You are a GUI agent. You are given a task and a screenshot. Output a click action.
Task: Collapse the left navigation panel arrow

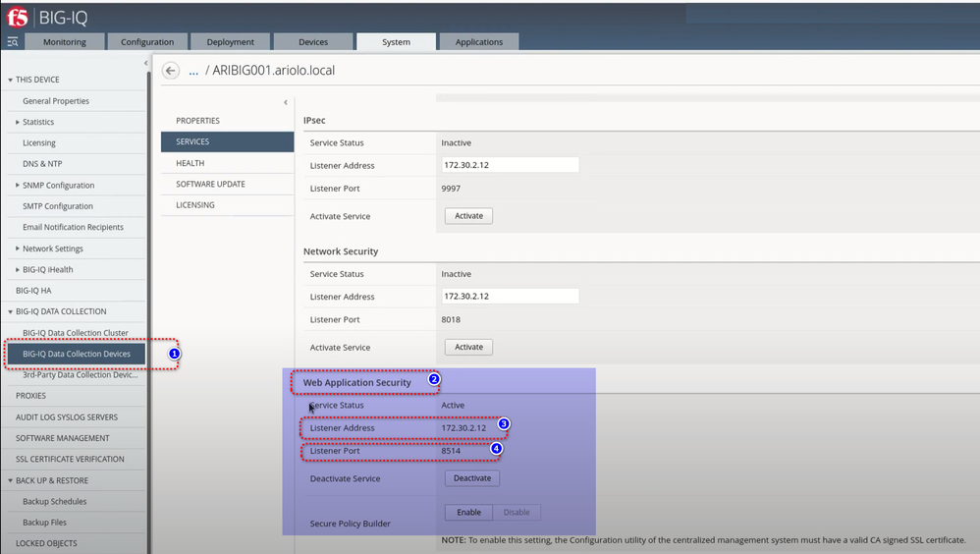pyautogui.click(x=146, y=63)
